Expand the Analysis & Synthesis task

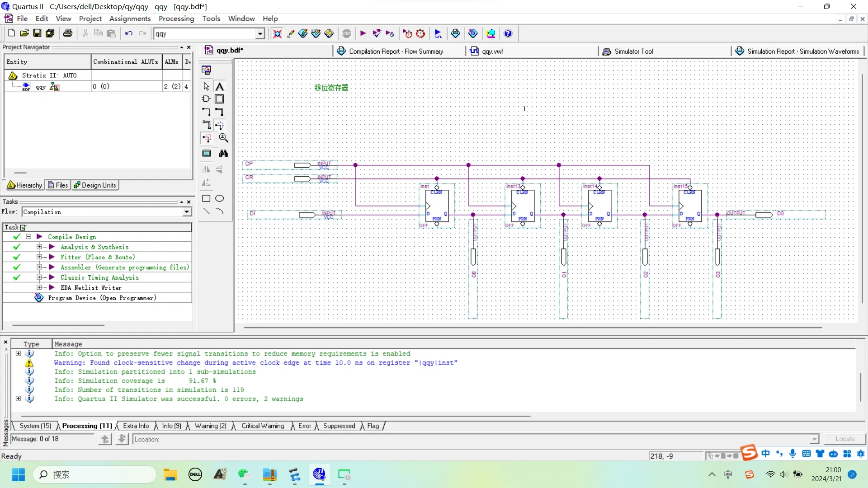pyautogui.click(x=39, y=247)
